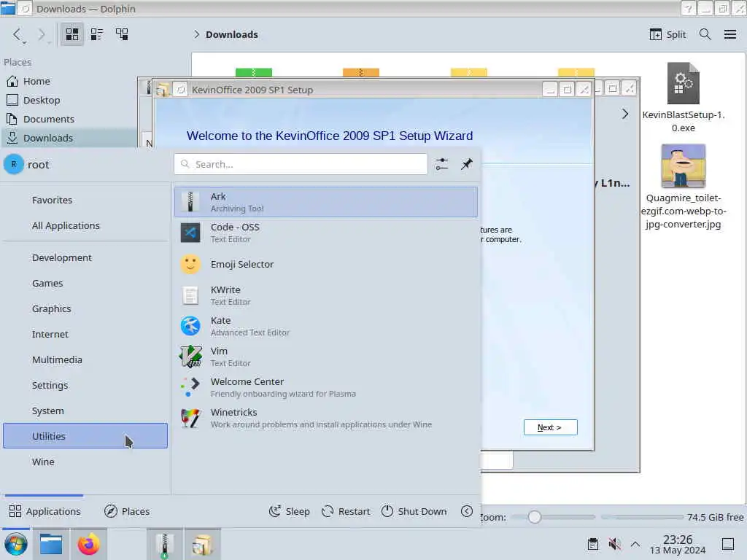Select the Games category
This screenshot has width=747, height=560.
pos(85,284)
